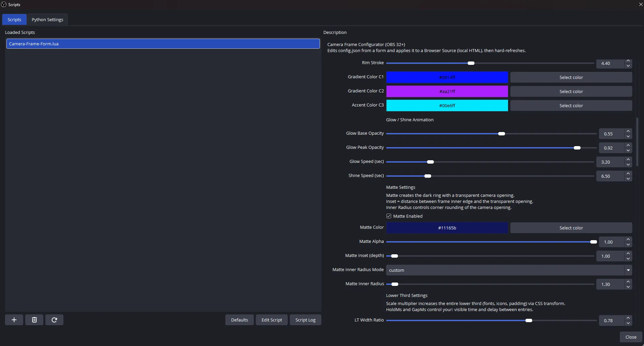This screenshot has height=346, width=644.
Task: Click the Matte Color swatch showing #11165b
Action: (447, 227)
